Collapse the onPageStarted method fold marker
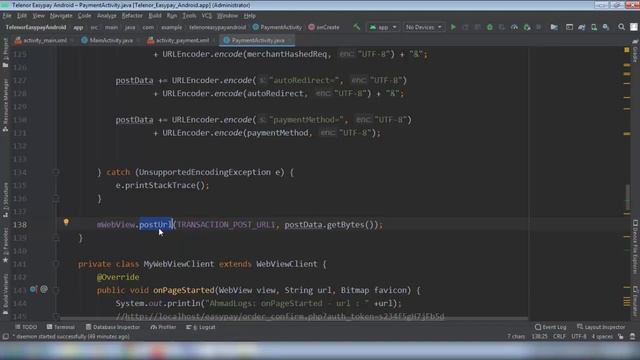 click(x=56, y=290)
